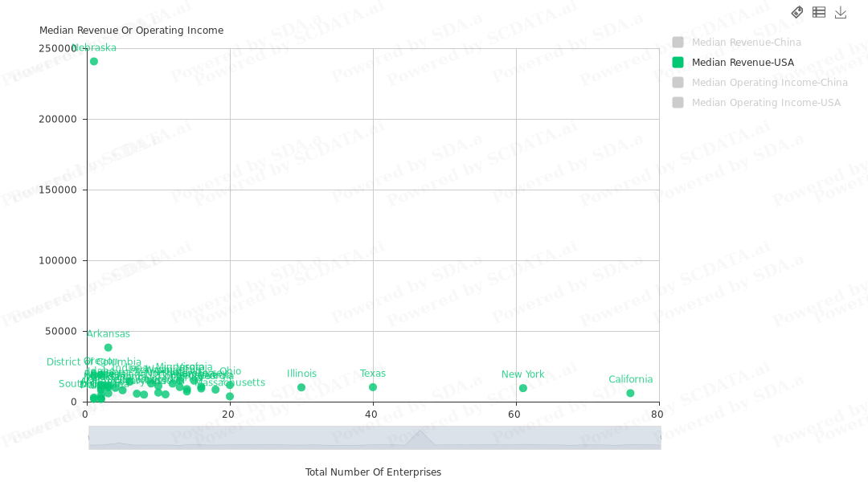Screen dimensions: 868x482
Task: Click the Median Operating Income-China label
Action: click(x=769, y=83)
